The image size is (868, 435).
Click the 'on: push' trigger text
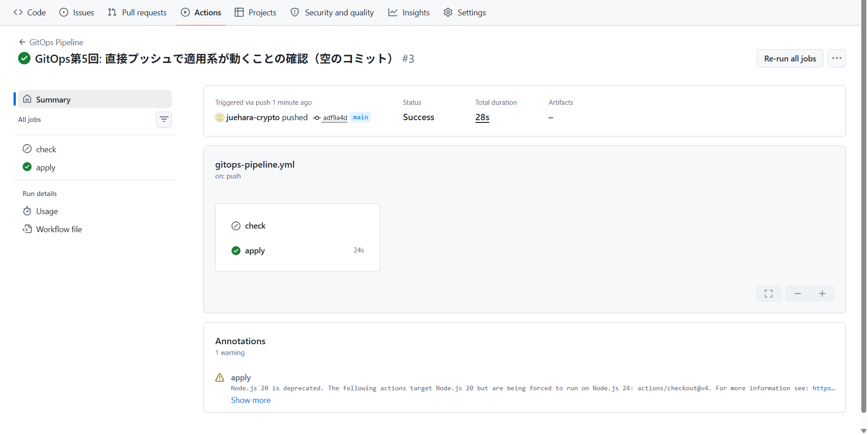pyautogui.click(x=228, y=176)
